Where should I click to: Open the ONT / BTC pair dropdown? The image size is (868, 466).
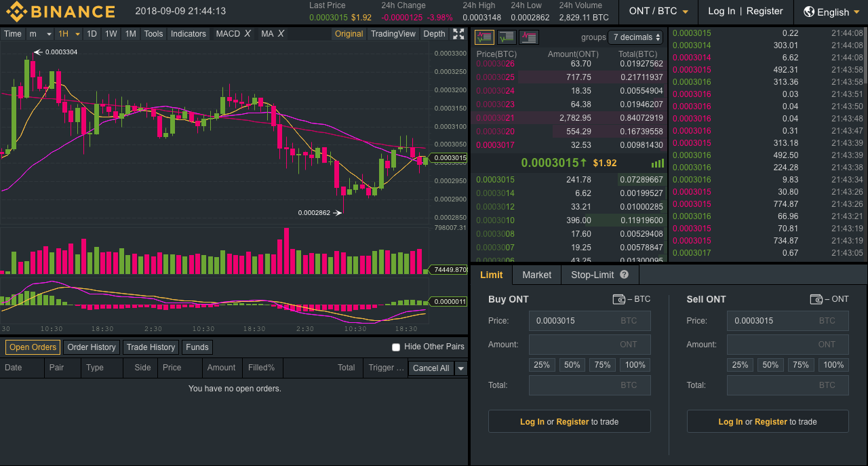[x=658, y=12]
